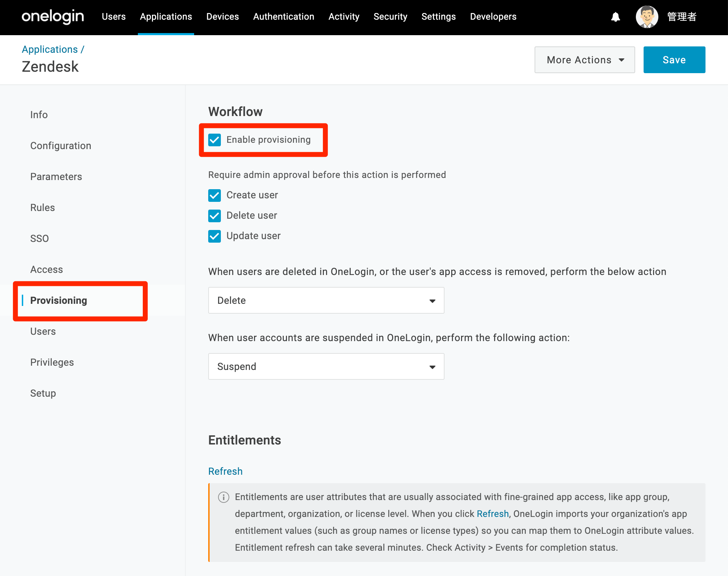Open the Devices top menu
This screenshot has width=728, height=576.
[x=223, y=17]
